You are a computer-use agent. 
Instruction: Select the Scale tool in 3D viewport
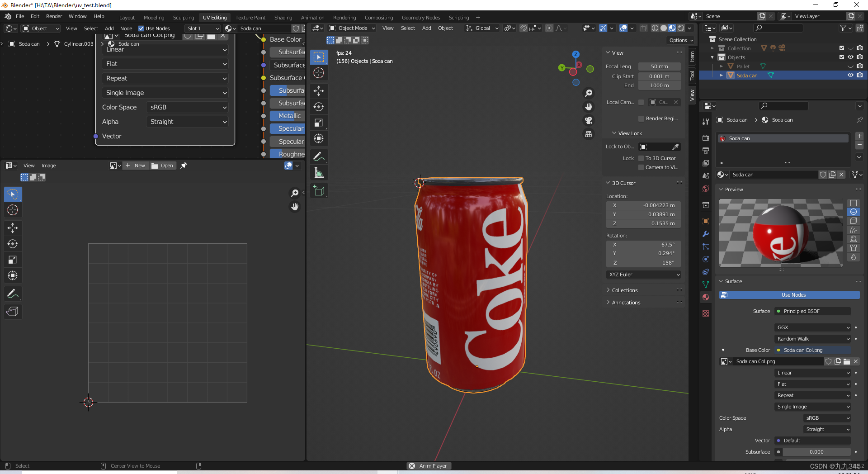[x=319, y=123]
